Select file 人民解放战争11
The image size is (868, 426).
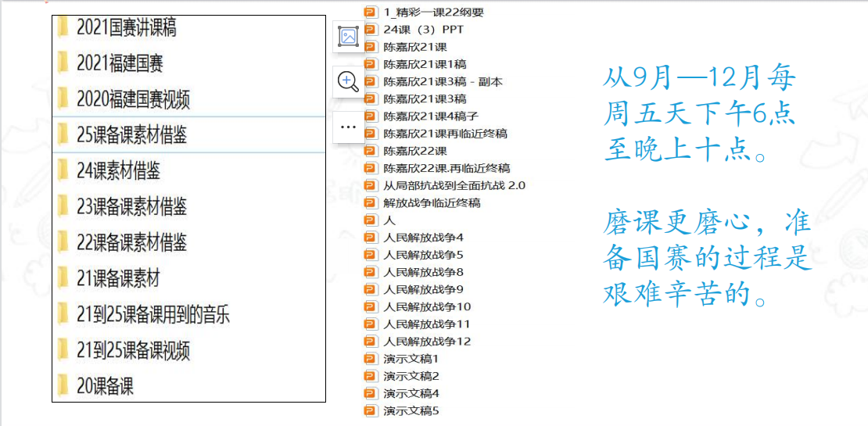point(426,324)
